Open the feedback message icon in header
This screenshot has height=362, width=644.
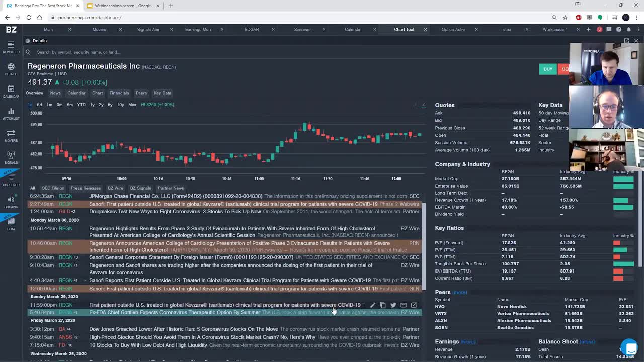point(609,30)
